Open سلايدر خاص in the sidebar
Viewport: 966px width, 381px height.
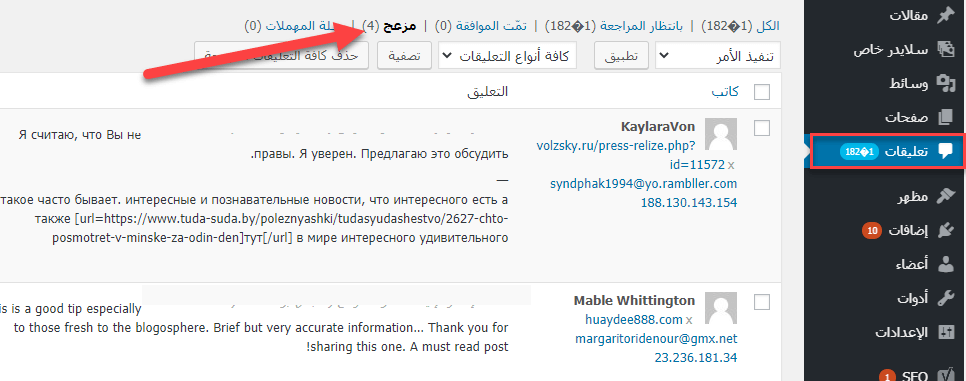[891, 50]
